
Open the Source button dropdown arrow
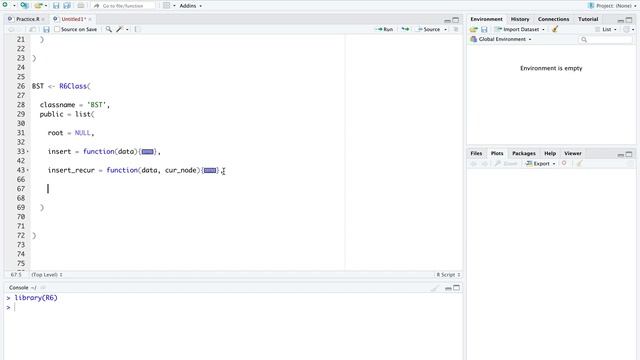coord(446,29)
